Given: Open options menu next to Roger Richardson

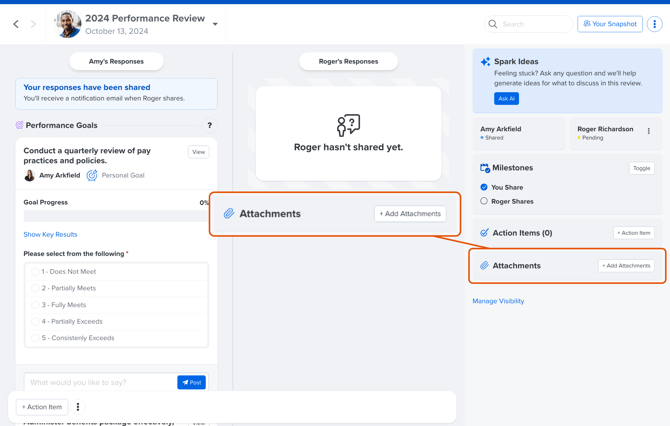Looking at the screenshot, I should [x=648, y=131].
